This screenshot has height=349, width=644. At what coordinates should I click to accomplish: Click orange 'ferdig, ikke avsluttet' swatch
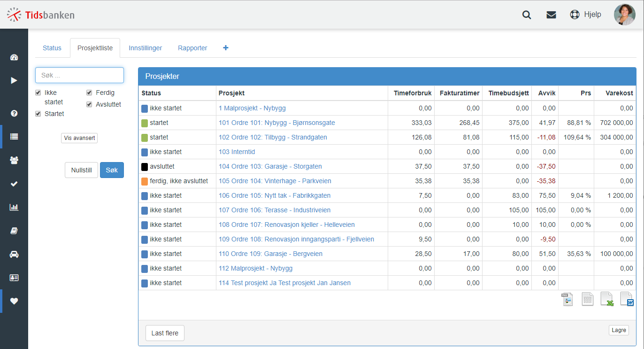(145, 181)
